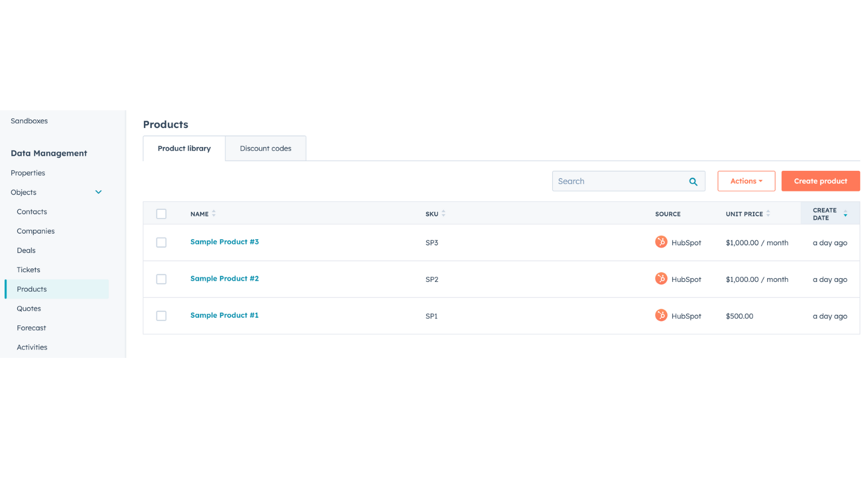The width and height of the screenshot is (868, 488).
Task: Toggle the select-all products checkbox
Action: [x=161, y=214]
